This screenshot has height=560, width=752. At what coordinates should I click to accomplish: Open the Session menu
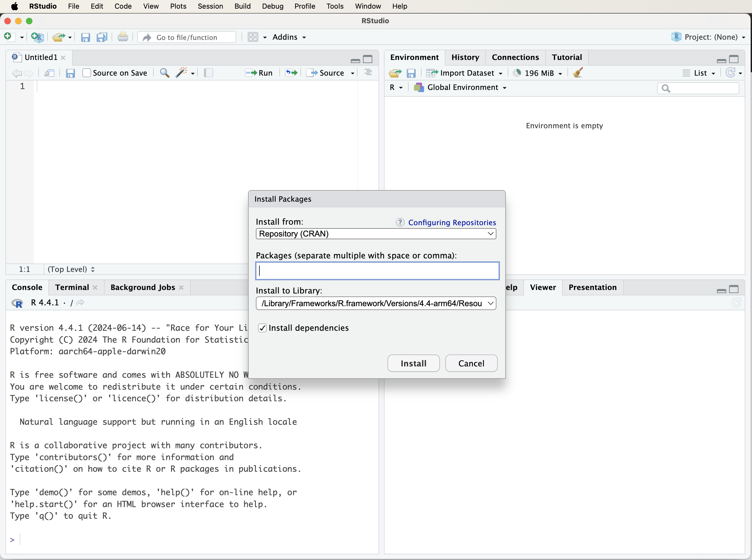[x=210, y=6]
